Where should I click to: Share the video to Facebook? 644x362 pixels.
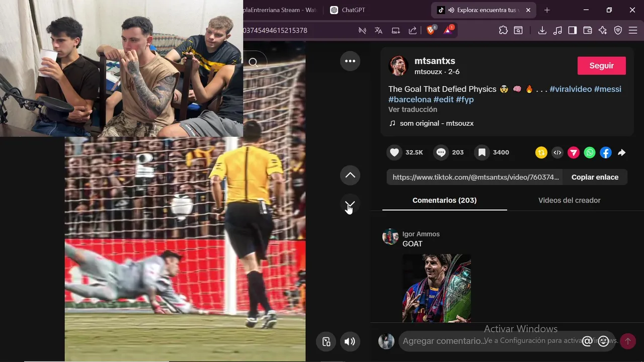pyautogui.click(x=606, y=152)
